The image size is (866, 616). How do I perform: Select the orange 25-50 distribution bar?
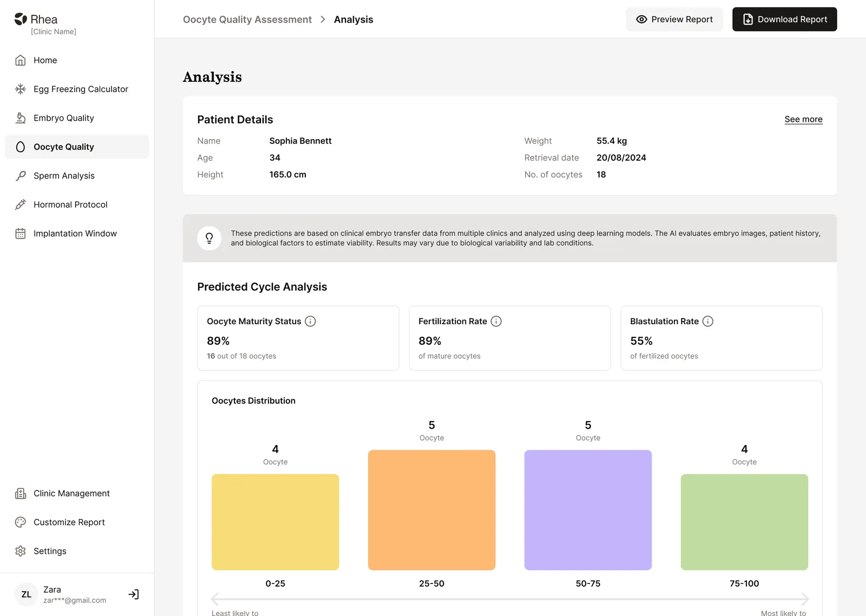pos(431,510)
